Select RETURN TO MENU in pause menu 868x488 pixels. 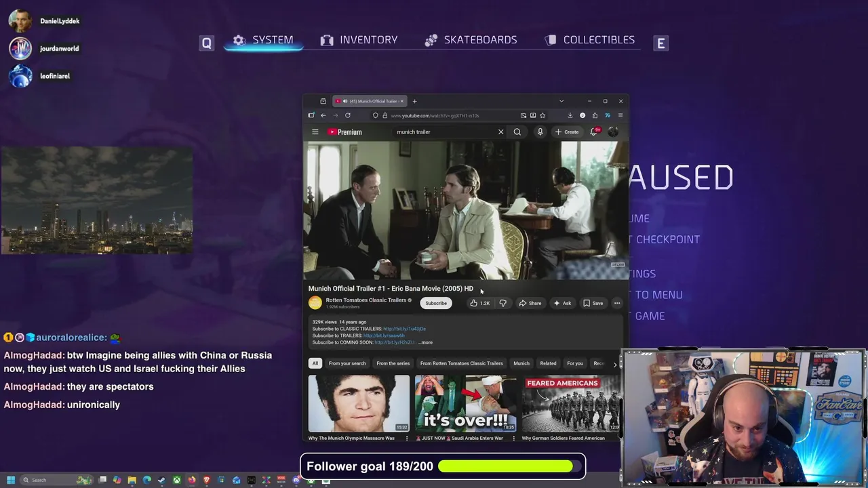click(x=656, y=295)
